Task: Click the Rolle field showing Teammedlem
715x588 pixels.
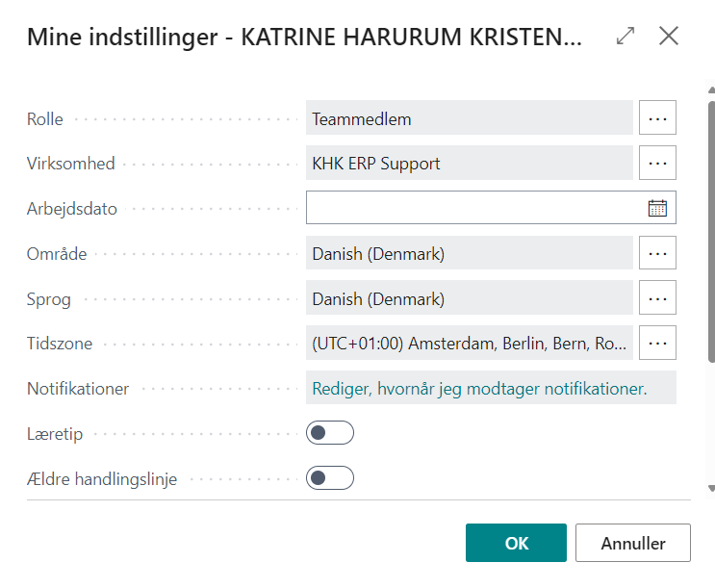Action: click(x=470, y=118)
